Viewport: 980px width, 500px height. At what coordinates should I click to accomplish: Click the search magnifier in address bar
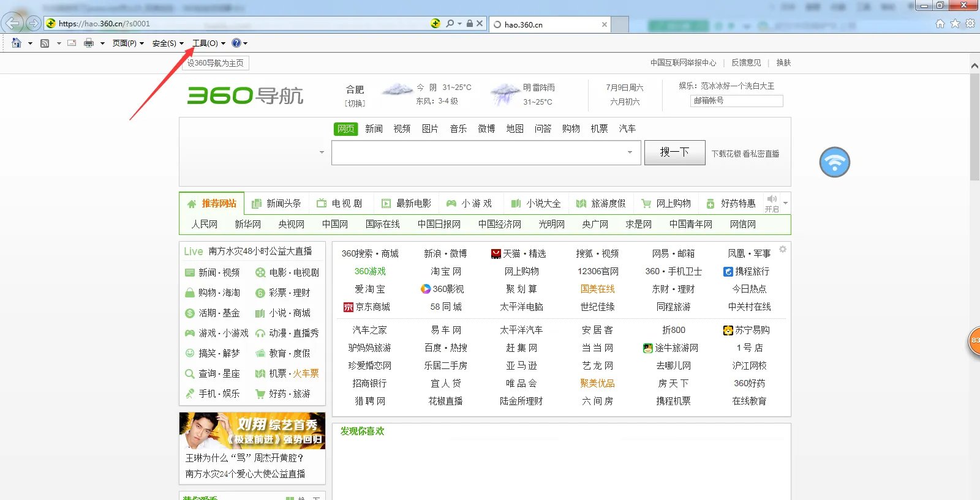(450, 23)
